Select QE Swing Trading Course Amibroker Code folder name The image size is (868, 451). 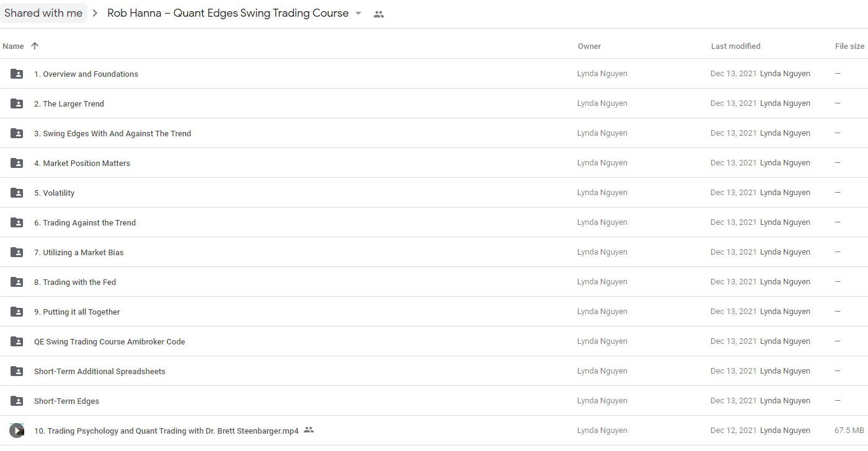(x=110, y=341)
